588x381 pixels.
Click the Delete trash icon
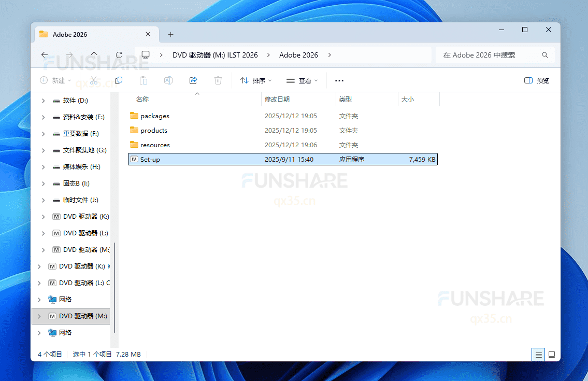(x=218, y=80)
